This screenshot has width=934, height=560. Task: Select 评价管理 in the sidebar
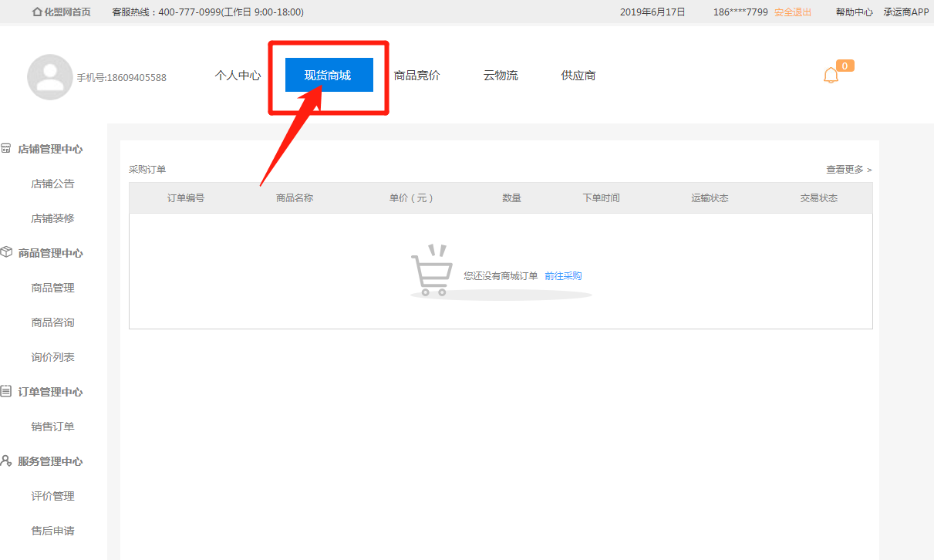point(52,496)
